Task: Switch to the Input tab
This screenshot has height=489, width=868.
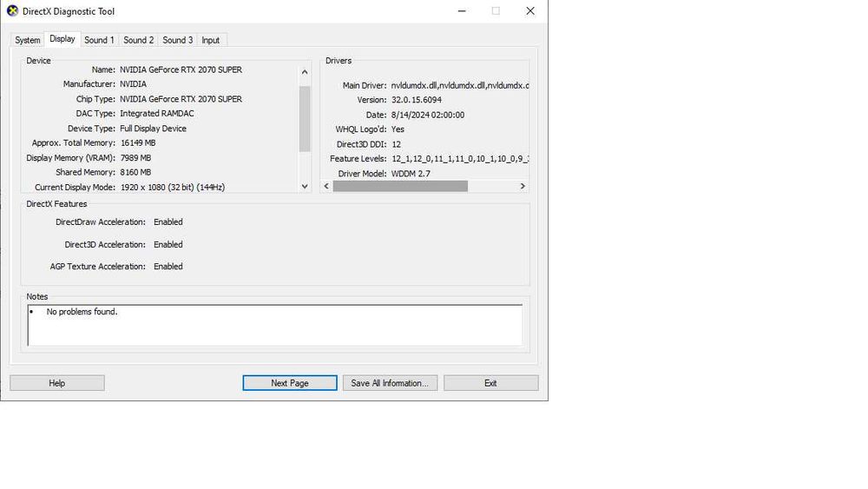Action: (x=210, y=40)
